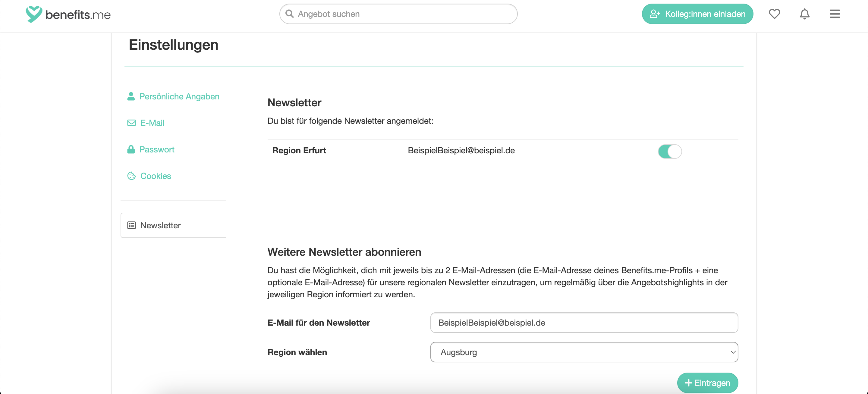Image resolution: width=868 pixels, height=394 pixels.
Task: Switch to the Passwort settings tab
Action: tap(157, 149)
